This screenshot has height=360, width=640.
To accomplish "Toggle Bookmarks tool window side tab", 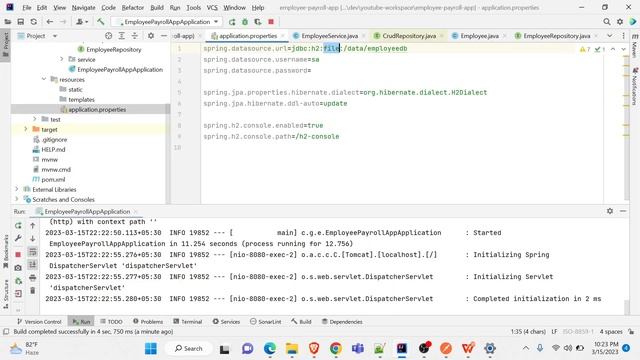I will [6, 251].
